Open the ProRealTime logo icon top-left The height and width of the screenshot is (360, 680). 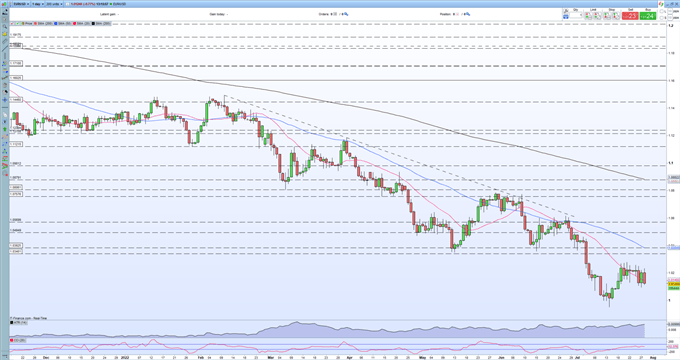click(x=4, y=4)
